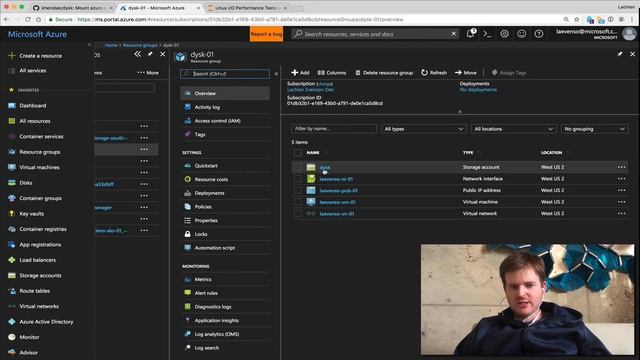Viewport: 640px width, 360px height.
Task: Open the Cloud Shell console icon
Action: tap(487, 34)
